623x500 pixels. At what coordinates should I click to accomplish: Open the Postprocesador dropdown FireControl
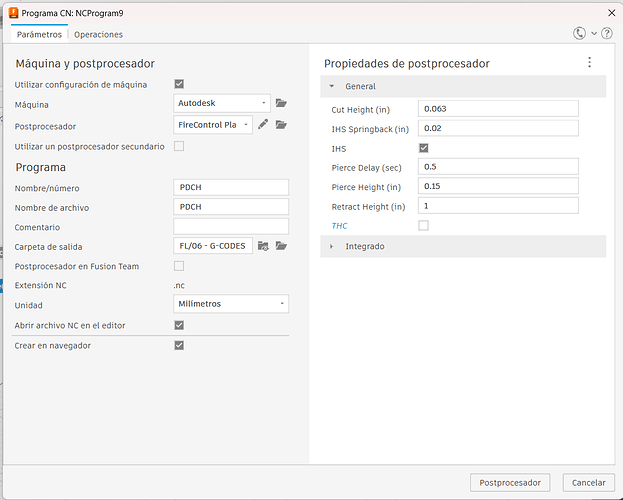213,125
